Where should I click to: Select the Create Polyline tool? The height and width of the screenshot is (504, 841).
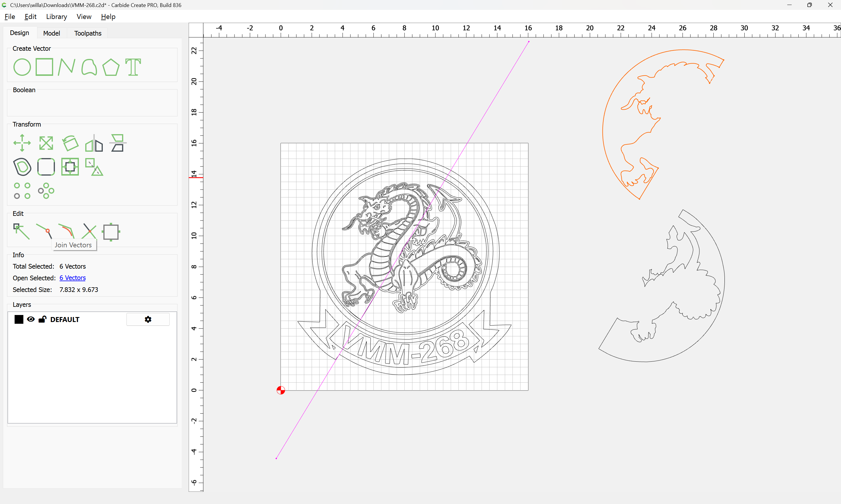click(x=66, y=67)
